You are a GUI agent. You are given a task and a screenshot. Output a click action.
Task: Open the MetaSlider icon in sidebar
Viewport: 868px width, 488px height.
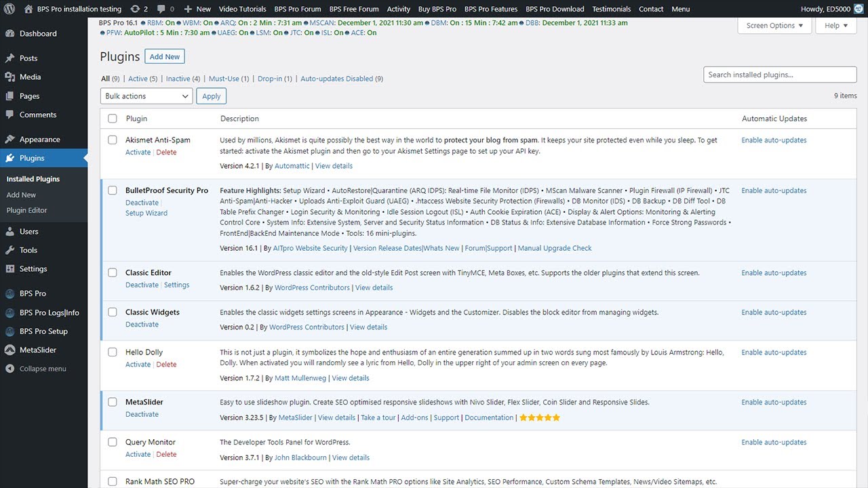[x=9, y=350]
